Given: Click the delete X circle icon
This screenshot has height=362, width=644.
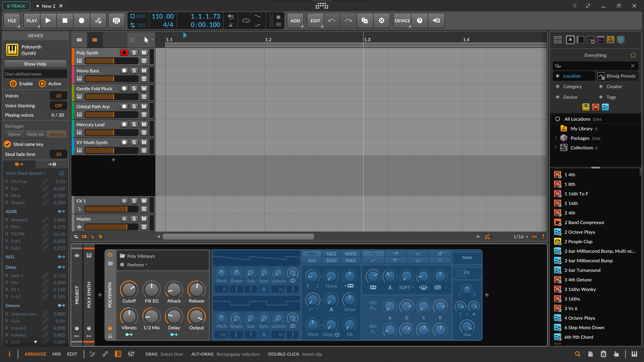Looking at the screenshot, I should tap(382, 20).
